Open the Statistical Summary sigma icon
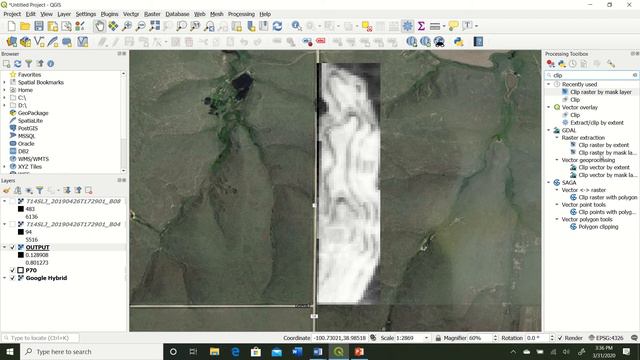Image resolution: width=640 pixels, height=360 pixels. pos(421,26)
